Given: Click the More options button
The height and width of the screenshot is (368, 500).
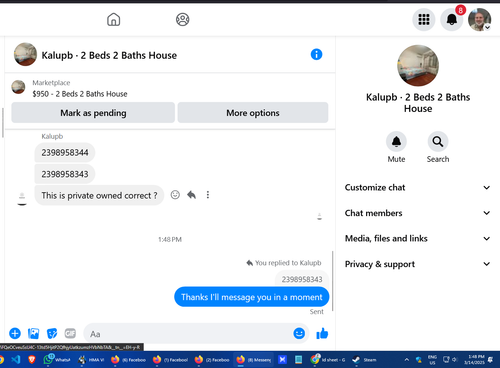Looking at the screenshot, I should pos(253,113).
